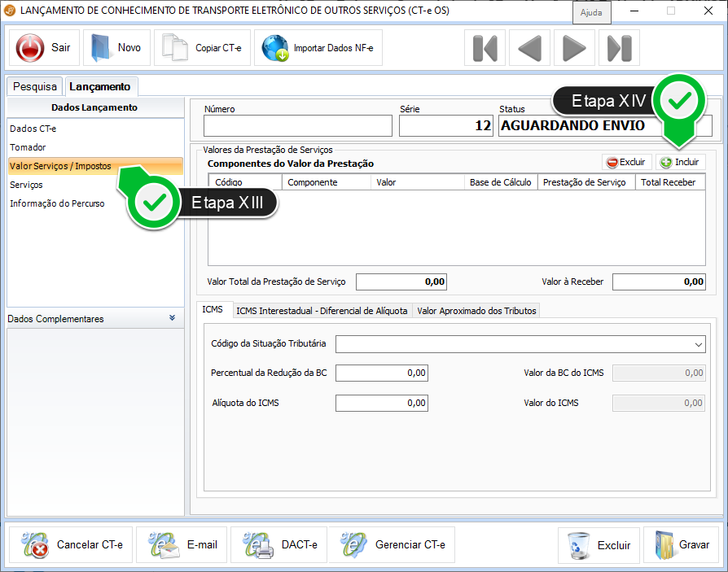Print the DACT-e document
This screenshot has width=728, height=572.
click(278, 545)
